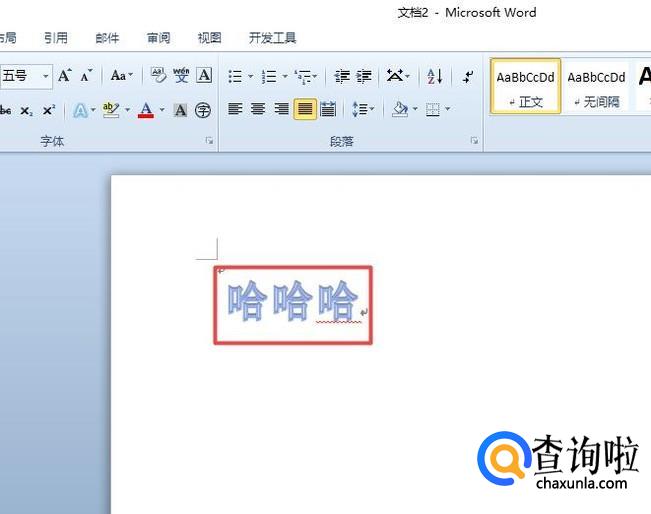Click the Decrease Indent icon

(x=342, y=77)
